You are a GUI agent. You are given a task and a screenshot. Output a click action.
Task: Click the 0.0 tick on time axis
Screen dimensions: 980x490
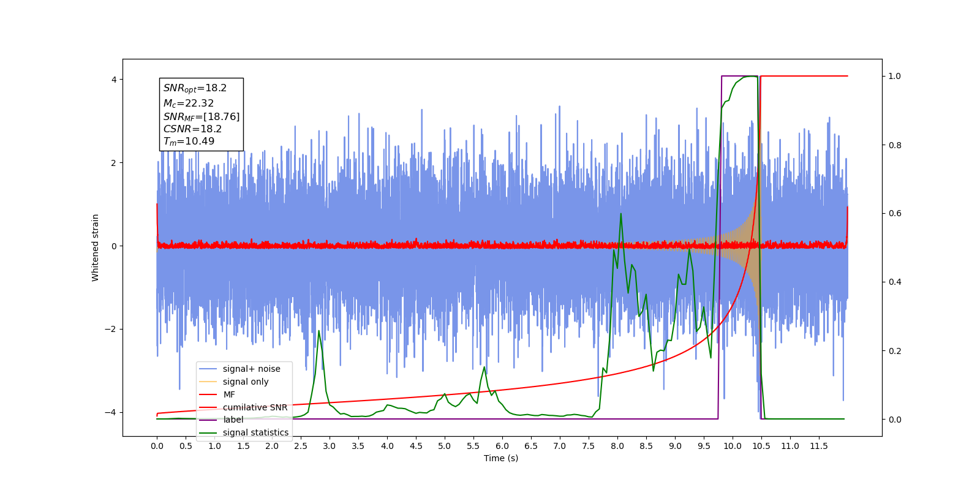point(157,446)
